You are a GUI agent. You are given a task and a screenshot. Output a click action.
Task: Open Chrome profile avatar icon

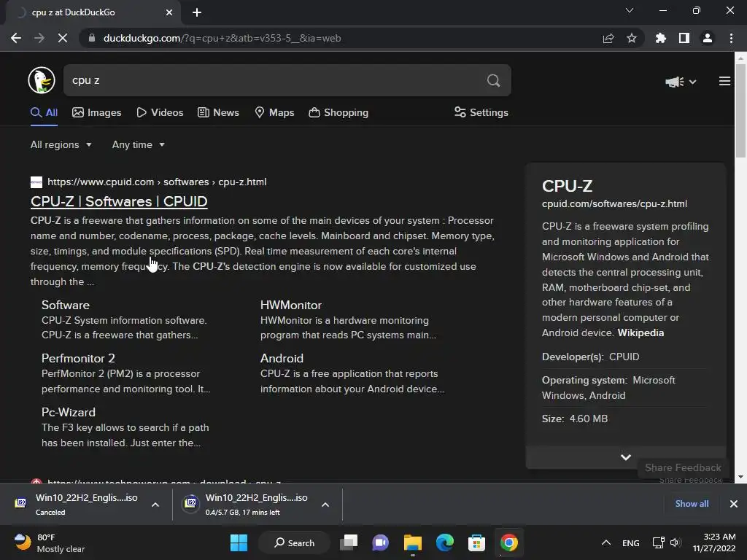pos(708,38)
